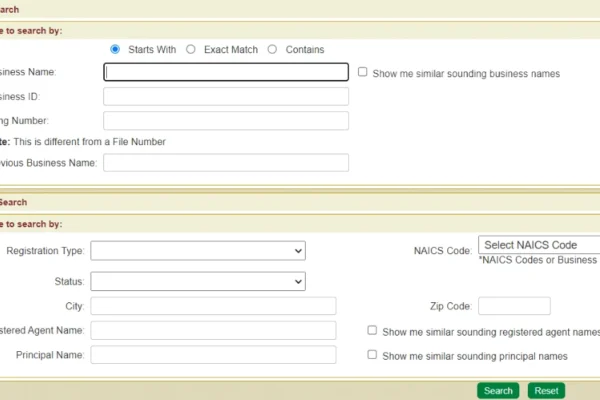Click the Previous Business Name field
Screen dimensions: 600x400
coord(226,162)
